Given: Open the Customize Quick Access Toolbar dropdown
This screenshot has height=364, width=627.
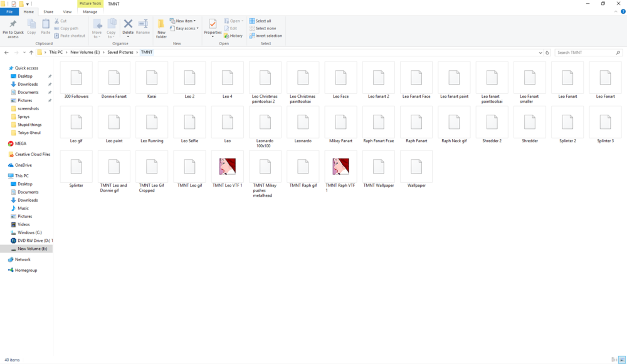Looking at the screenshot, I should click(x=27, y=4).
